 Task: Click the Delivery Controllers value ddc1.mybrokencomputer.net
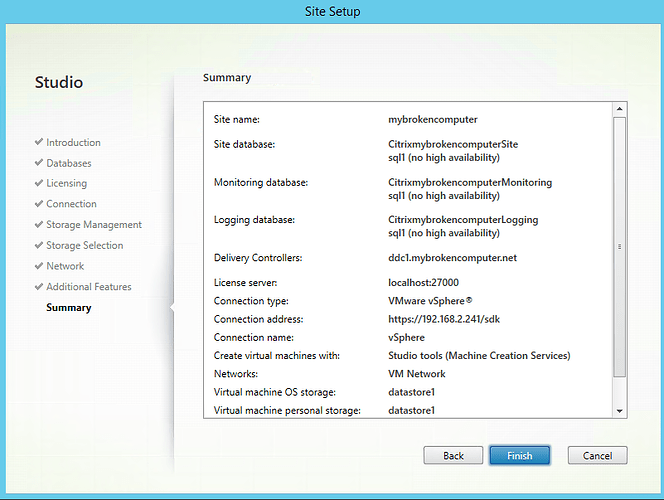[x=451, y=258]
